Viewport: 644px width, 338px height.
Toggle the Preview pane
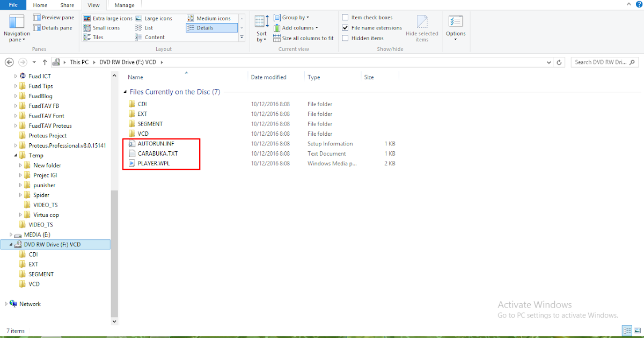point(54,18)
